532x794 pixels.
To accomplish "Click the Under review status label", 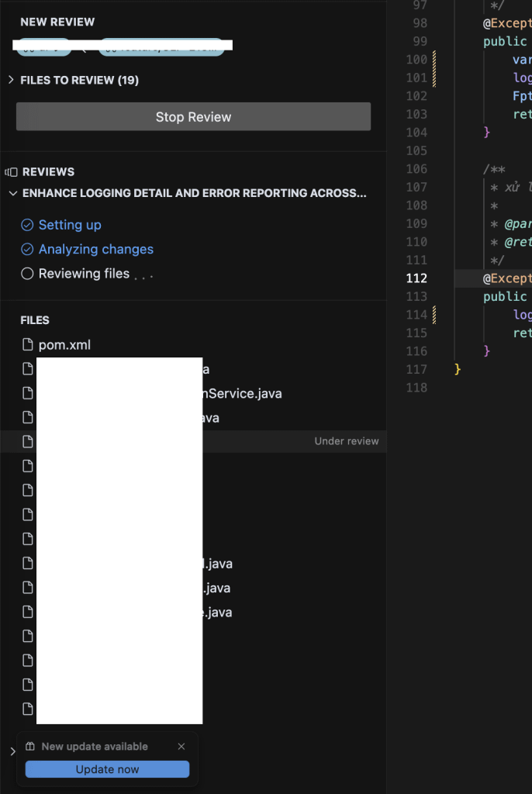I will click(347, 441).
